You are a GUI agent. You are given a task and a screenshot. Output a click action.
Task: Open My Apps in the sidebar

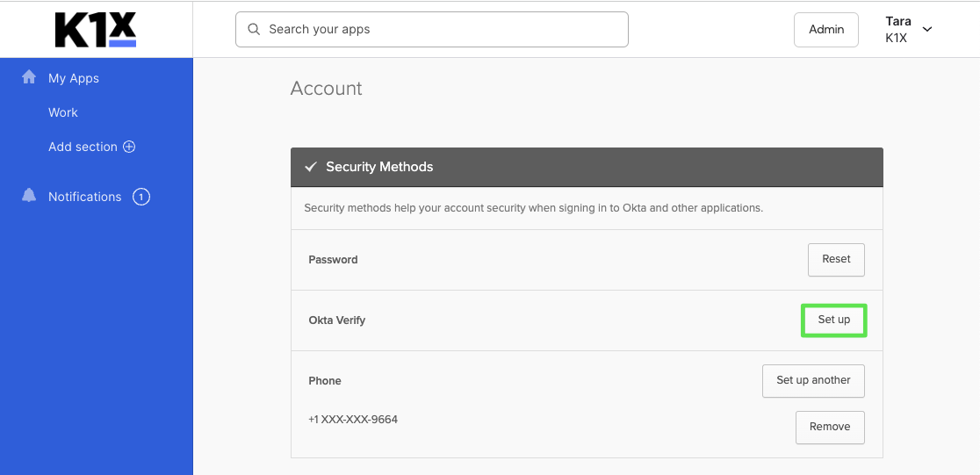click(x=74, y=78)
